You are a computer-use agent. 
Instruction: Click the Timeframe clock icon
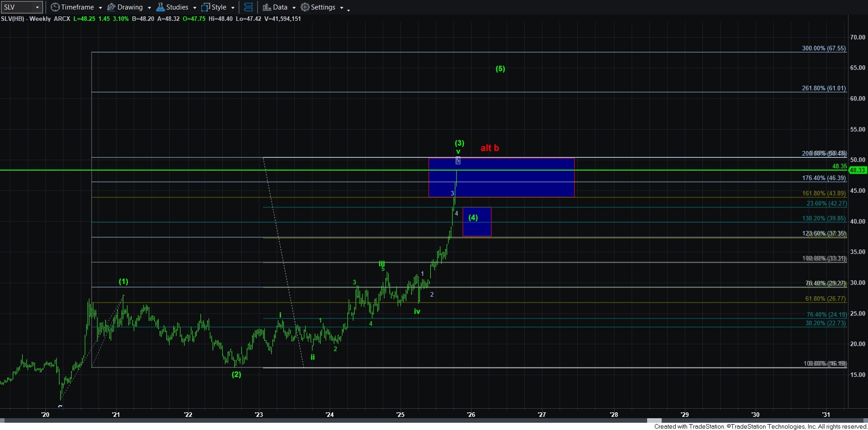[55, 7]
